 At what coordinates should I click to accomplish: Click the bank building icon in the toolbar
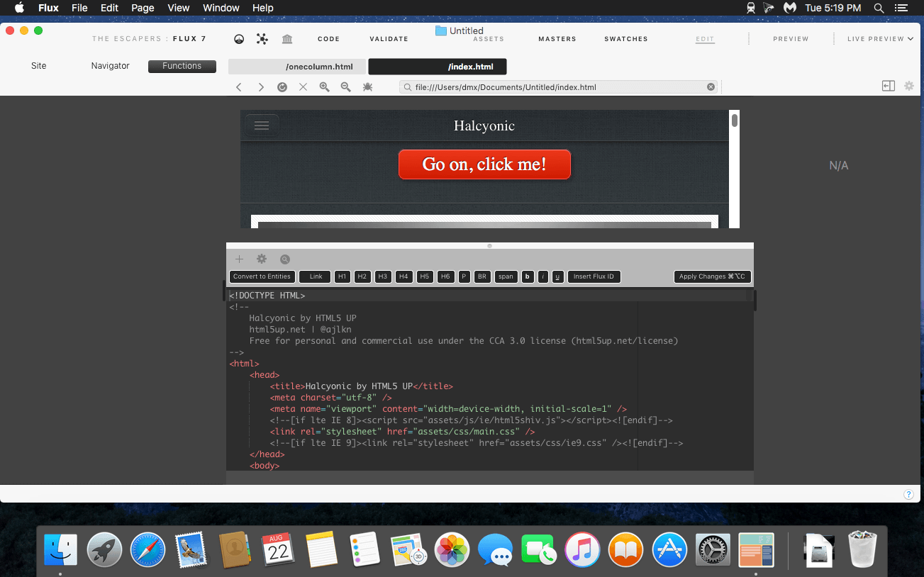tap(287, 39)
